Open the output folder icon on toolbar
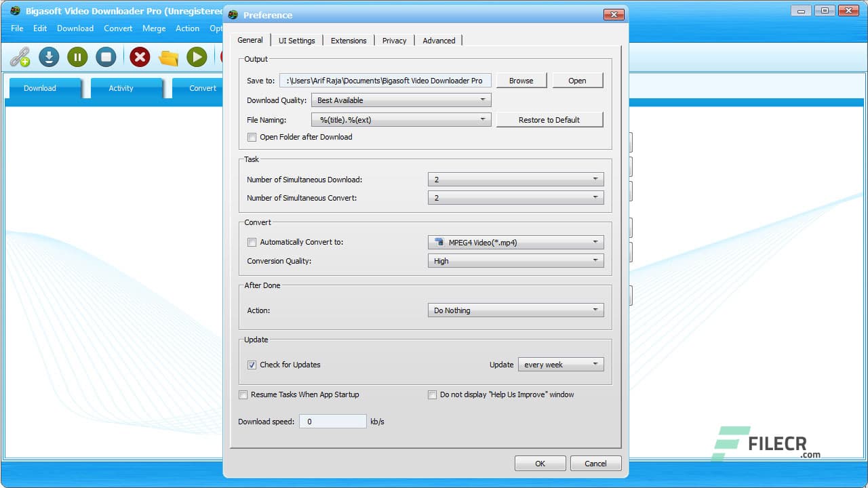 168,57
